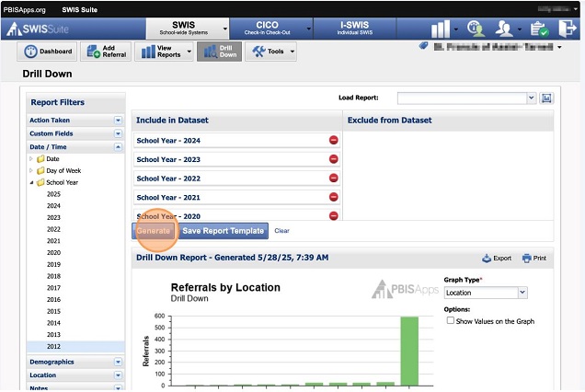Click the student info person icon in header

[476, 29]
